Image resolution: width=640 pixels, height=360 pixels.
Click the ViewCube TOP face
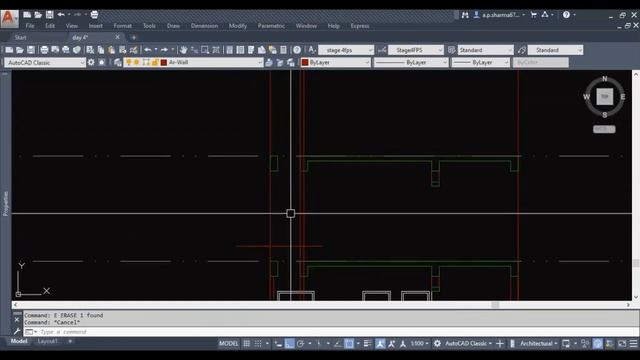(605, 97)
